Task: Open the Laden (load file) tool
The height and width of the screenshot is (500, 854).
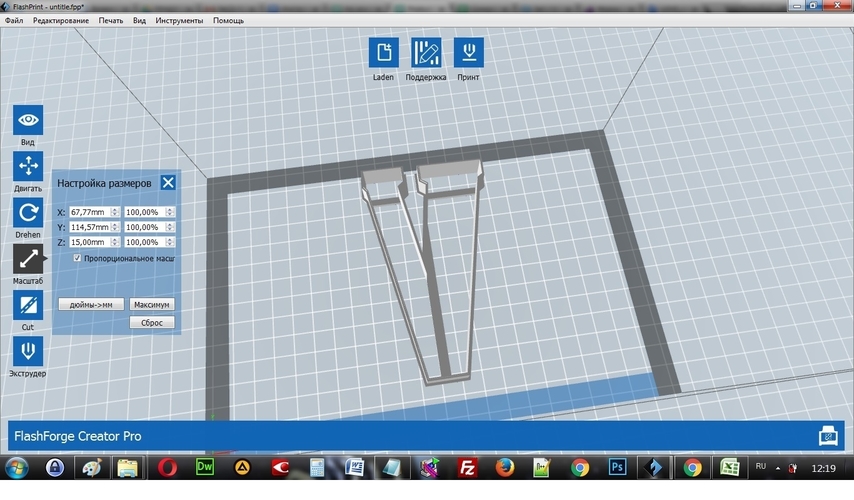Action: 383,52
